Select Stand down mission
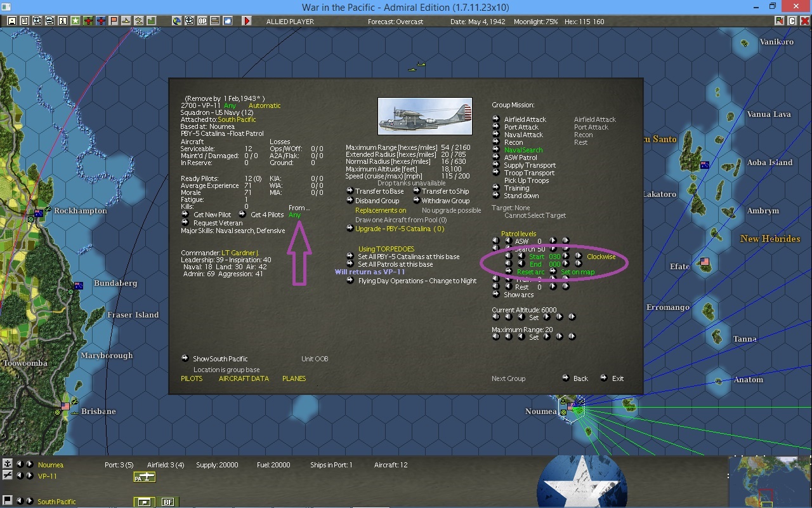Screen dimensions: 812x508 tap(521, 196)
